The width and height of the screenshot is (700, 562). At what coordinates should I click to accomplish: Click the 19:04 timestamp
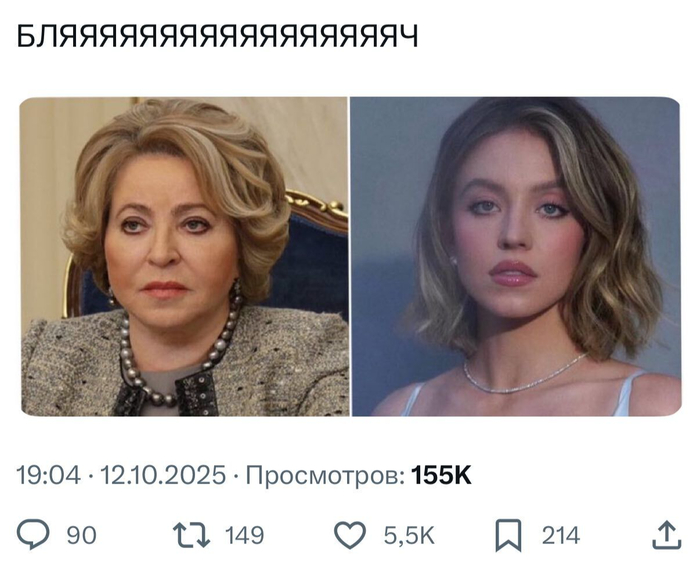point(49,475)
